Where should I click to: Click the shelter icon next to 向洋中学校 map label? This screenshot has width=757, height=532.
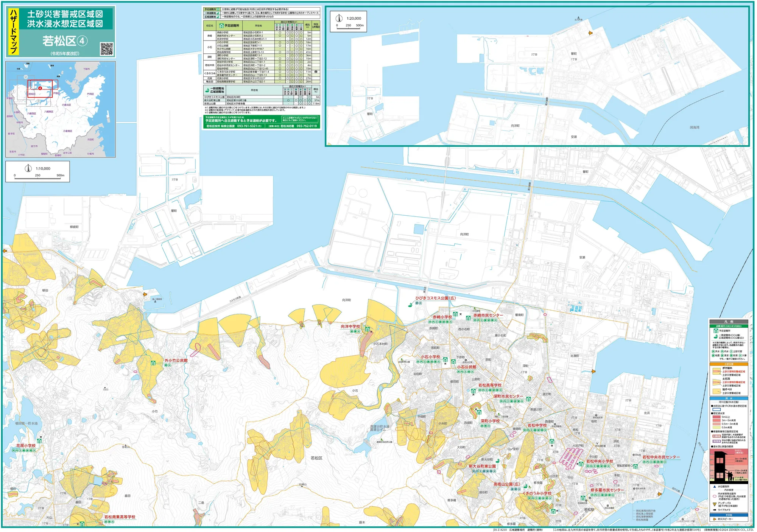(367, 330)
